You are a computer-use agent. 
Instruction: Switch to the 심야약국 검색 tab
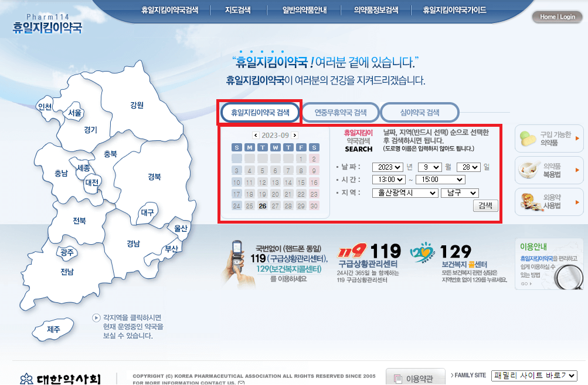point(420,112)
